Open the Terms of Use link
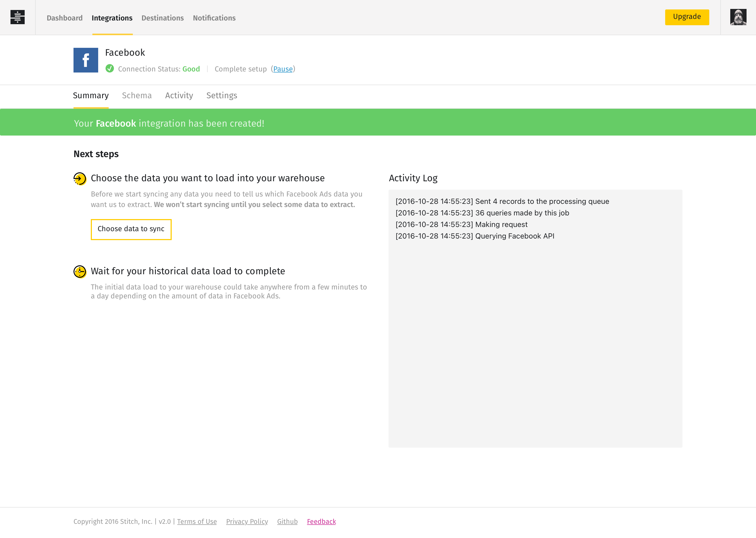The image size is (756, 538). pyautogui.click(x=197, y=521)
